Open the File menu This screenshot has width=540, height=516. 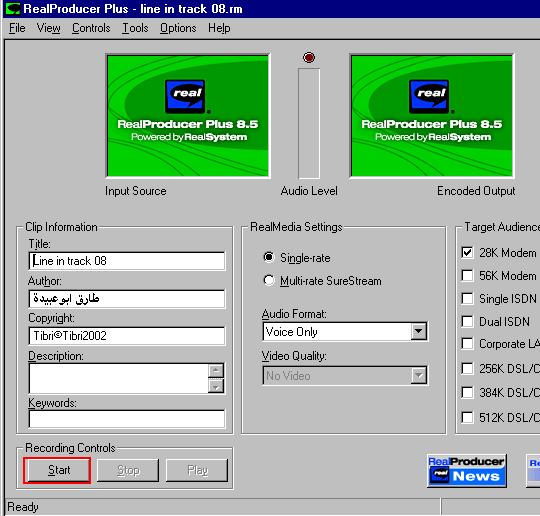[x=17, y=28]
